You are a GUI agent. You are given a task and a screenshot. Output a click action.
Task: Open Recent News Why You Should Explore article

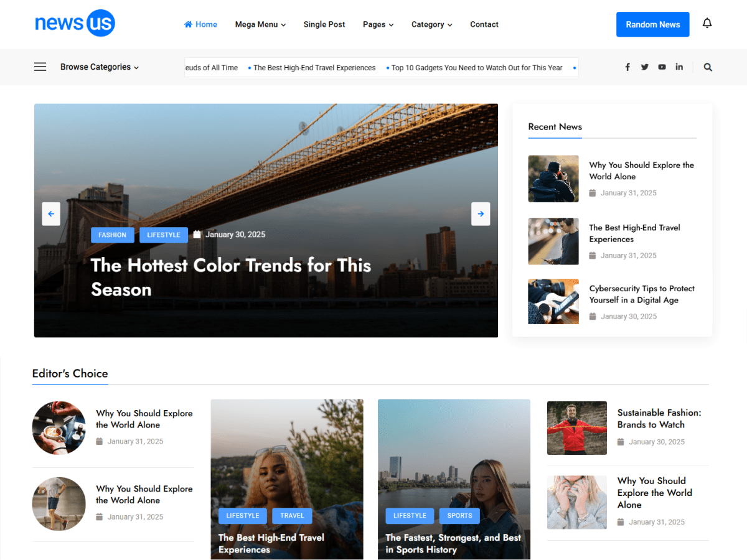tap(642, 170)
